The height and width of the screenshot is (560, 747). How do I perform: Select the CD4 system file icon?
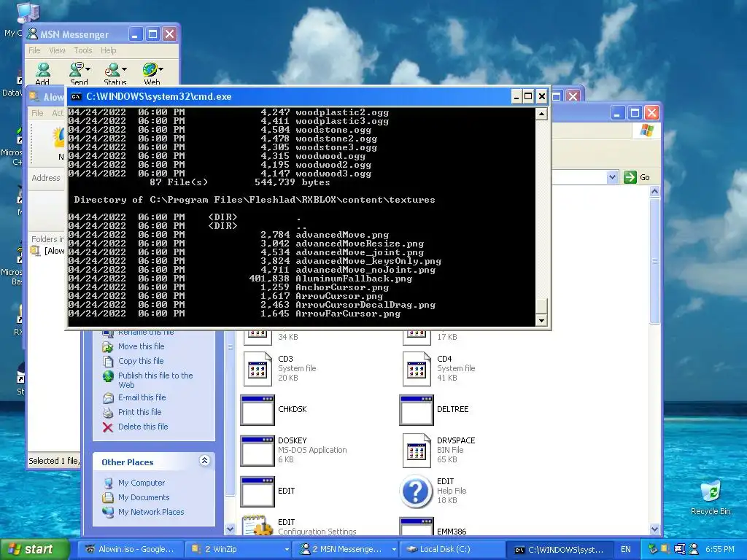[x=417, y=368]
